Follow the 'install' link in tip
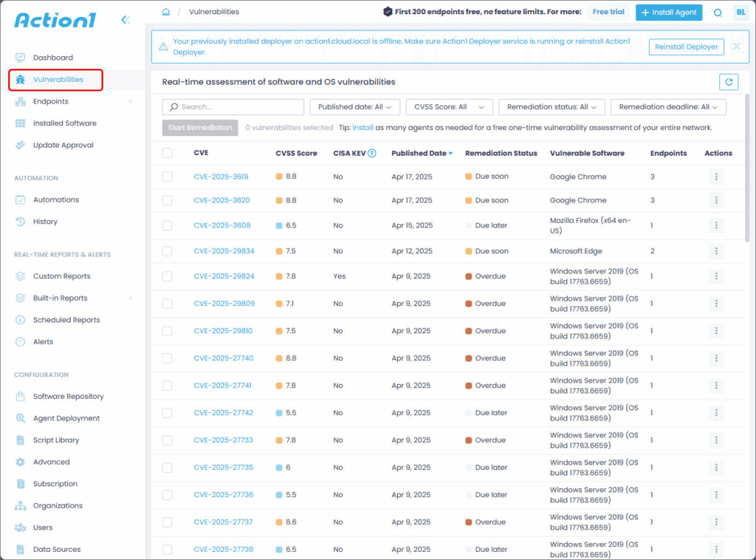The width and height of the screenshot is (756, 560). [363, 128]
